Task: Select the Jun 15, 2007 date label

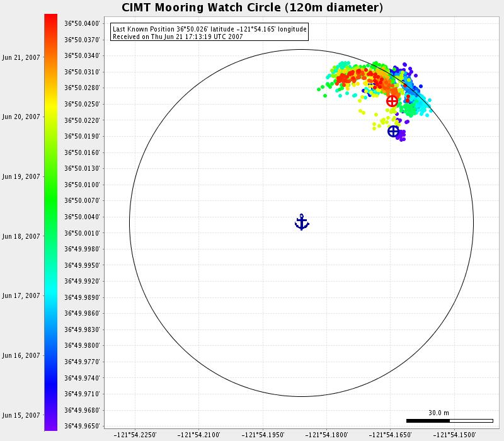Action: [21, 415]
